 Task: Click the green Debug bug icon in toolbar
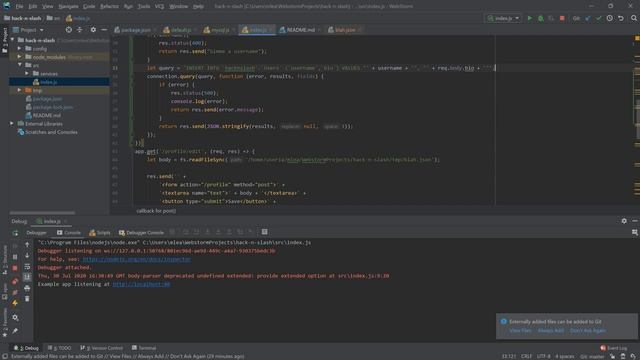[541, 18]
